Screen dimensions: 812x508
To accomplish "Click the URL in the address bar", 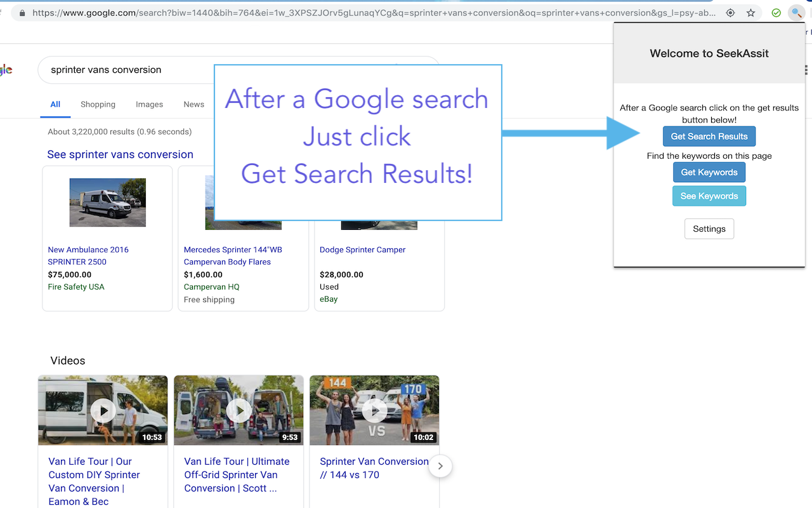I will 374,13.
